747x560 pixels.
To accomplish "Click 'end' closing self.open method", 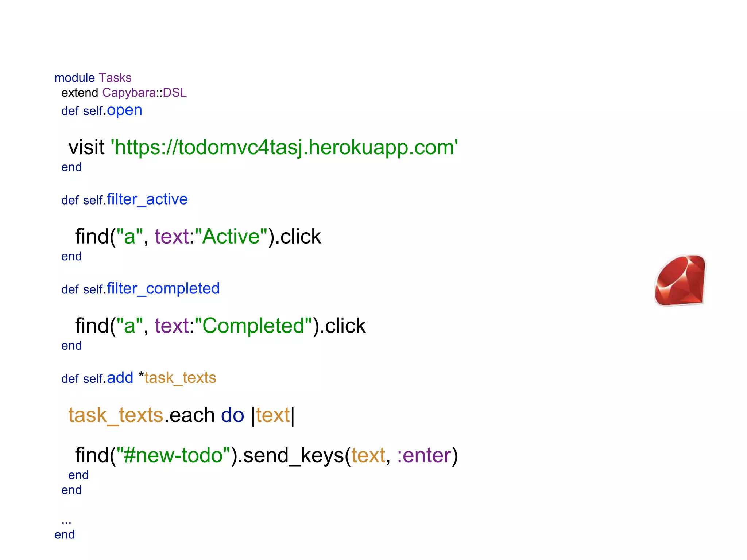I will [x=71, y=167].
